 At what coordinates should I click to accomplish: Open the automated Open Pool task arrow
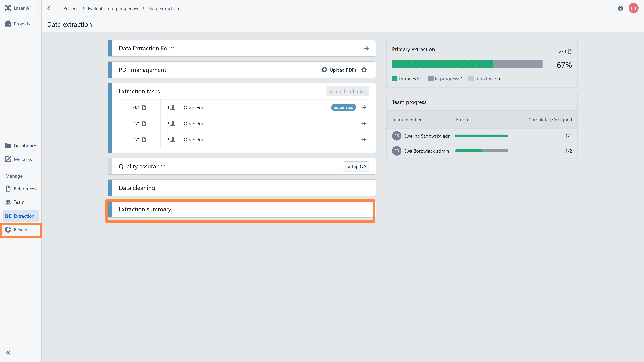(x=364, y=107)
